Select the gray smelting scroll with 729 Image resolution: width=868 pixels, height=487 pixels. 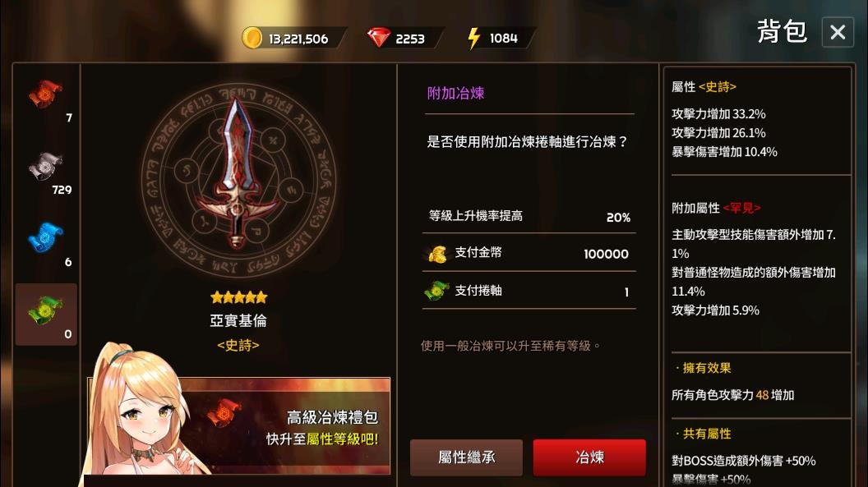(x=45, y=165)
